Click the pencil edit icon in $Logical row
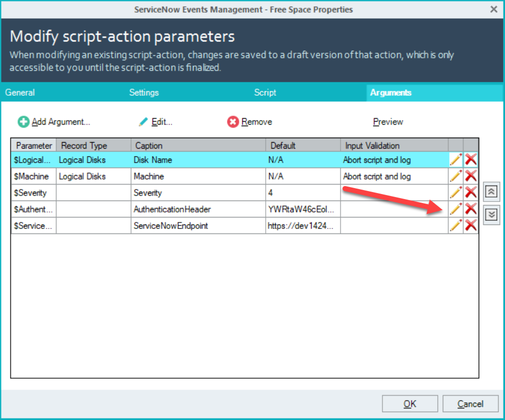 [x=456, y=160]
